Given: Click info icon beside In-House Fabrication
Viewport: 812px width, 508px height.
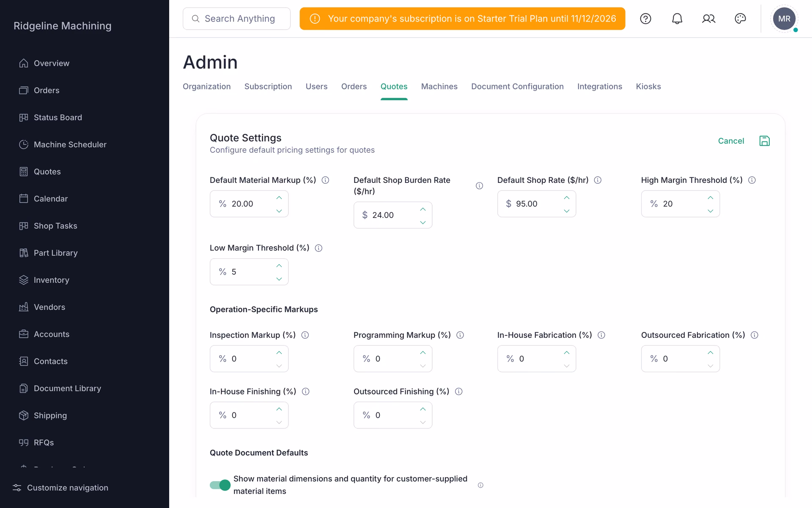Looking at the screenshot, I should point(601,335).
